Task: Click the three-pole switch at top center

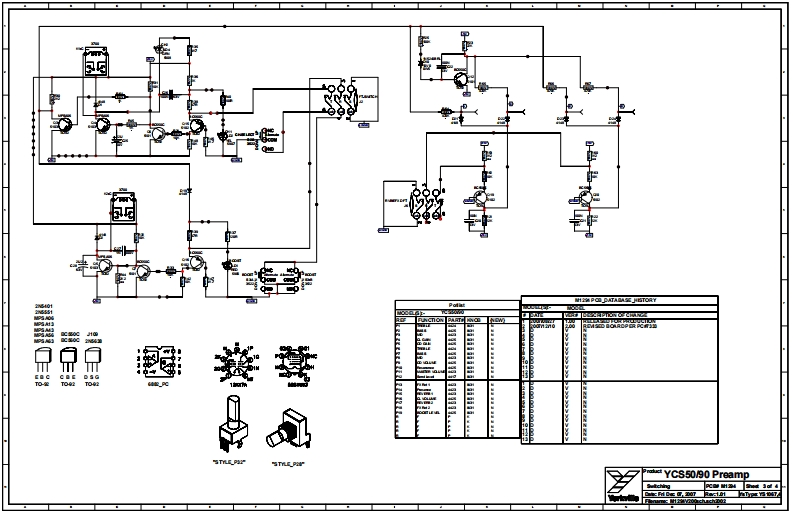Action: coord(344,100)
